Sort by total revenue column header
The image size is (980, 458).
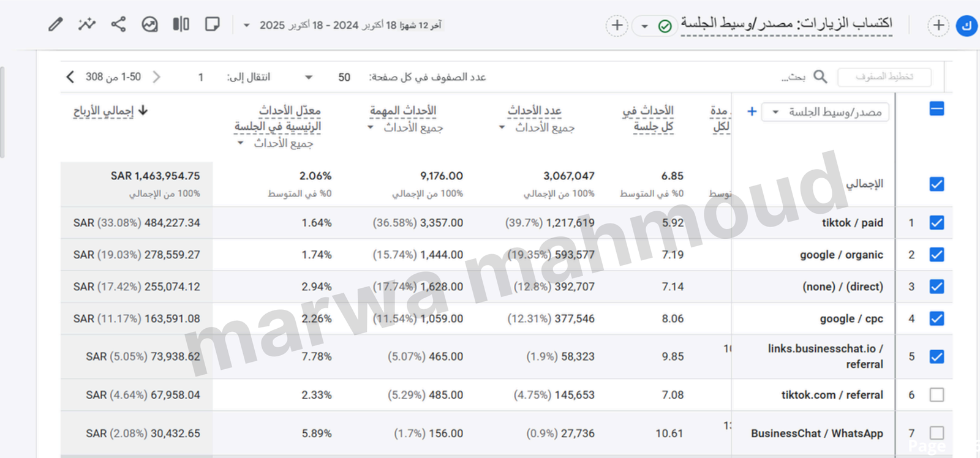click(104, 111)
